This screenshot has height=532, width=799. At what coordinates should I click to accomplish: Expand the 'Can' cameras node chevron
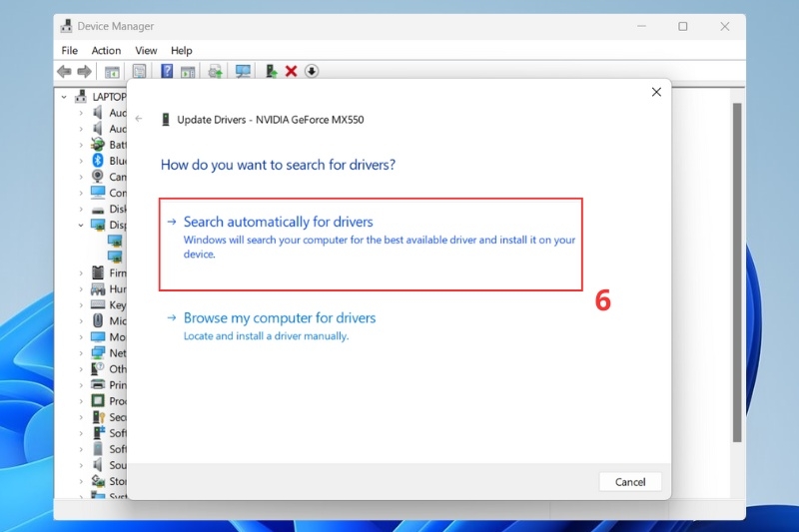point(81,177)
